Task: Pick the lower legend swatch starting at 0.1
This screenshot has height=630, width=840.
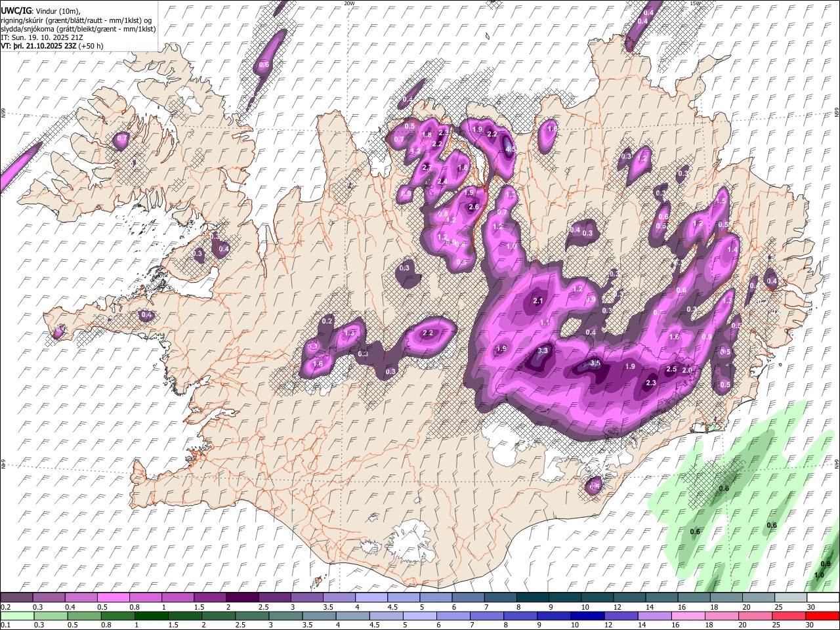Action: point(16,616)
